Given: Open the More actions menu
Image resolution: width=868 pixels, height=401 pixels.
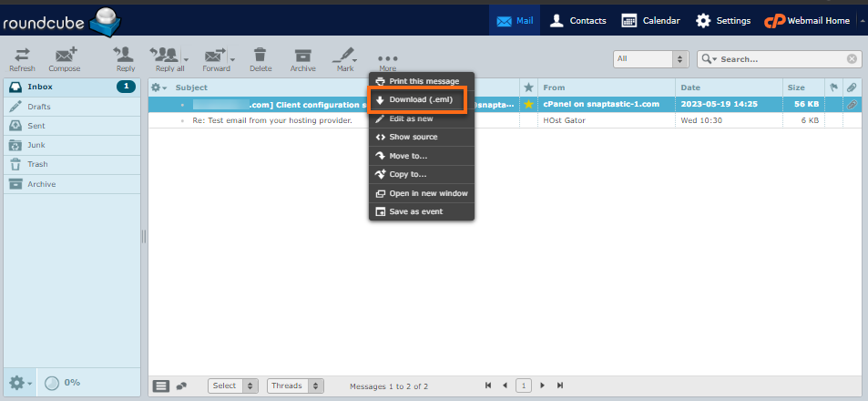Looking at the screenshot, I should coord(387,62).
